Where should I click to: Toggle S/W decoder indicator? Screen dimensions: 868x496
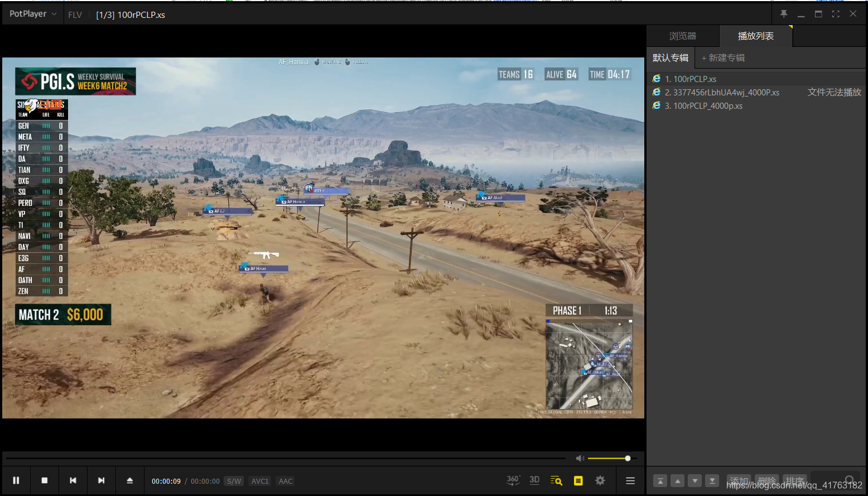tap(234, 481)
